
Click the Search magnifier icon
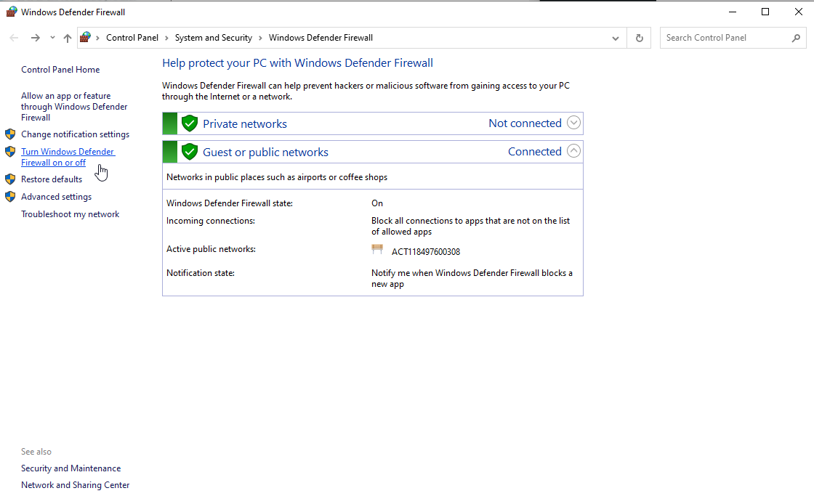click(x=795, y=37)
